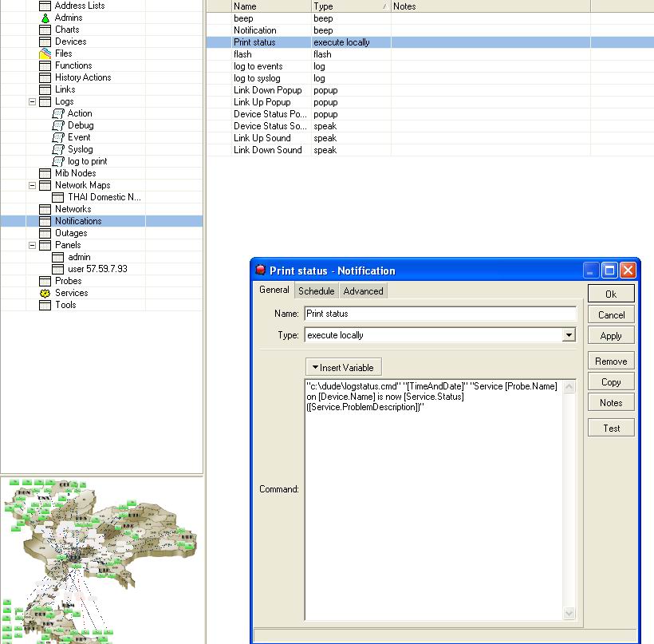Click the Notifications tree icon
Viewport: 654px width, 644px height.
[45, 221]
